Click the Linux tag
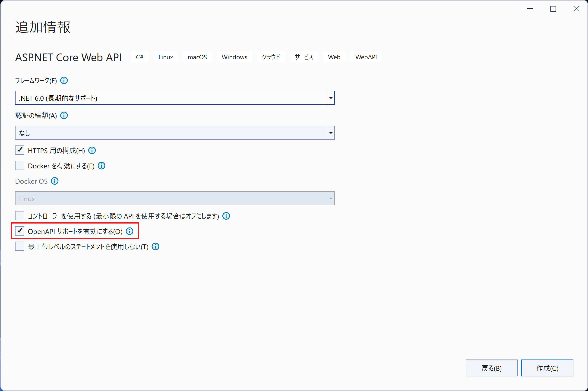The image size is (588, 391). coord(166,57)
